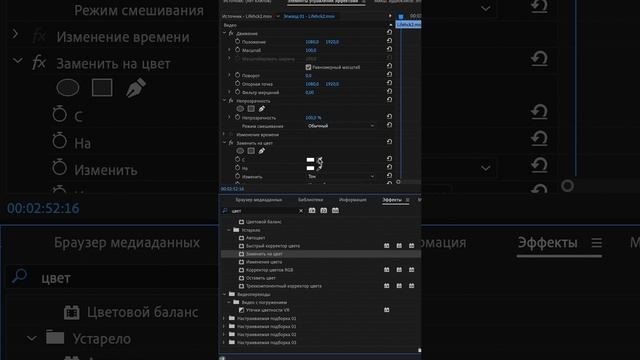Select the Утечки цветности VR transition
The width and height of the screenshot is (640, 360).
coord(267,310)
